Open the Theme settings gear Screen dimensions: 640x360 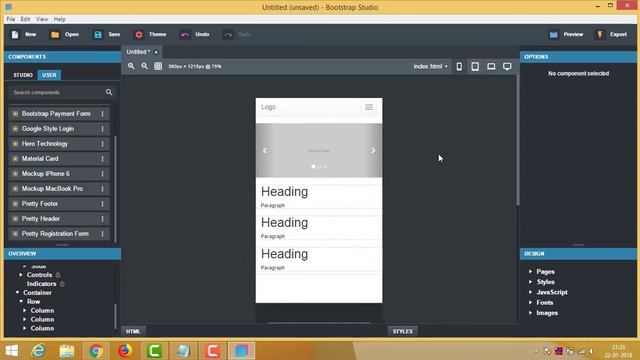pyautogui.click(x=139, y=35)
